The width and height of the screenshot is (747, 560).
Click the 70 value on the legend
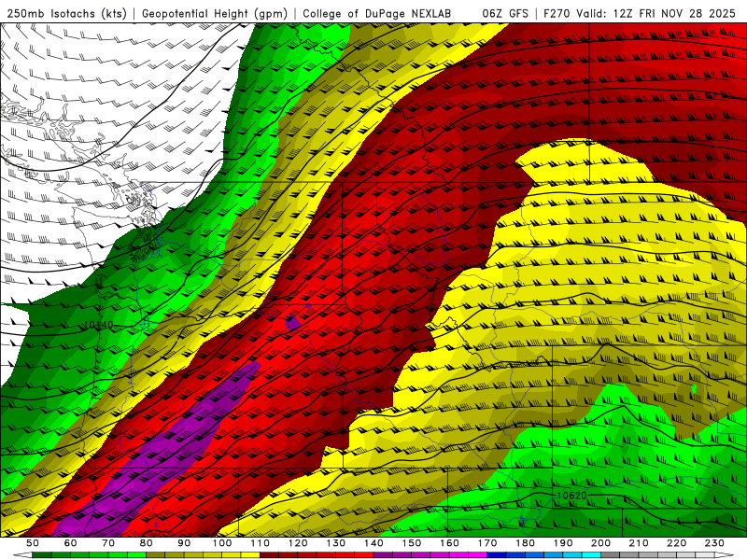pos(108,543)
